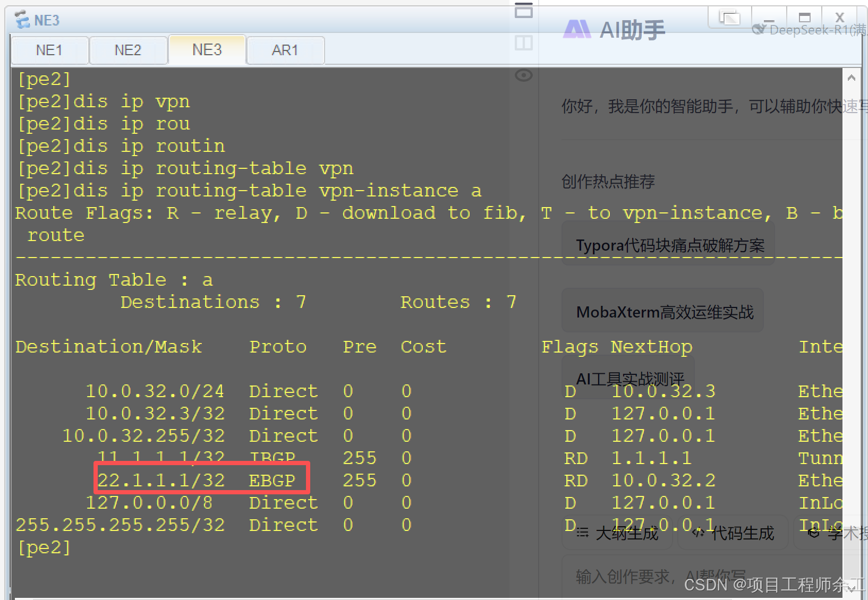Click the 大纲生成 button
868x600 pixels.
(617, 533)
